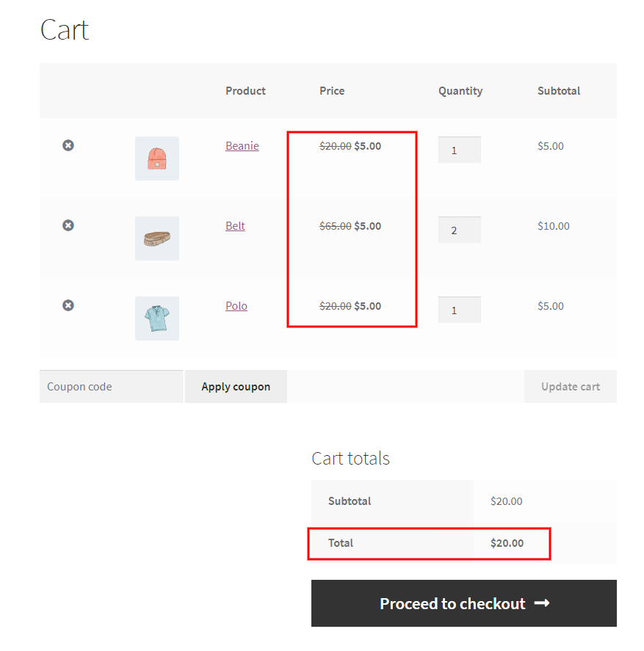Open the Polo product page
This screenshot has width=644, height=651.
[236, 305]
